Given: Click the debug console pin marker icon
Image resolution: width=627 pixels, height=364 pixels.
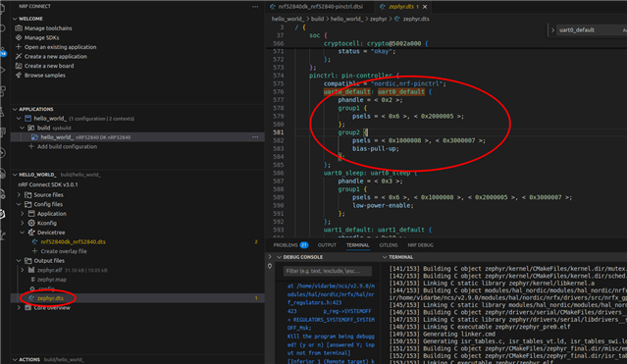Looking at the screenshot, I should point(270,266).
